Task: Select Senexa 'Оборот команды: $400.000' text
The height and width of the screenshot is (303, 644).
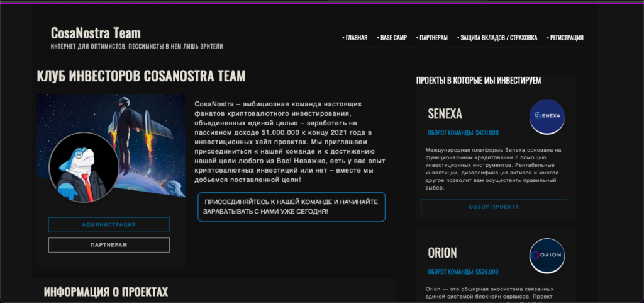Action: pos(463,133)
